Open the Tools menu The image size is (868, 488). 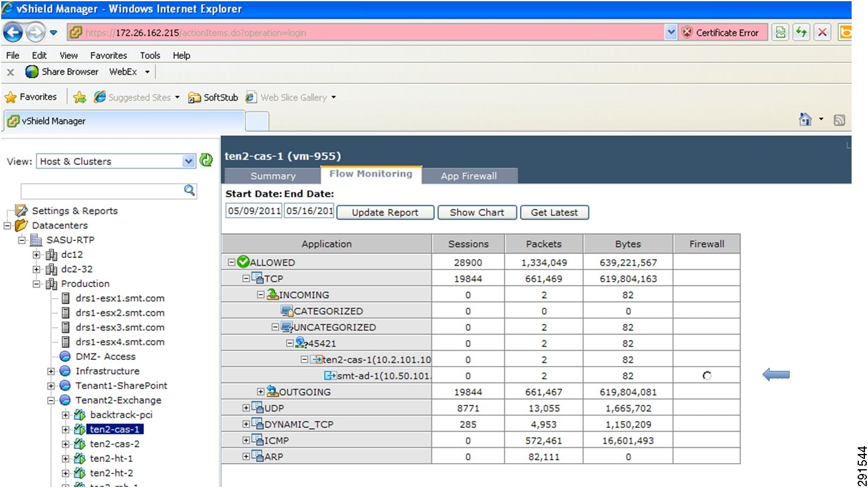point(150,55)
